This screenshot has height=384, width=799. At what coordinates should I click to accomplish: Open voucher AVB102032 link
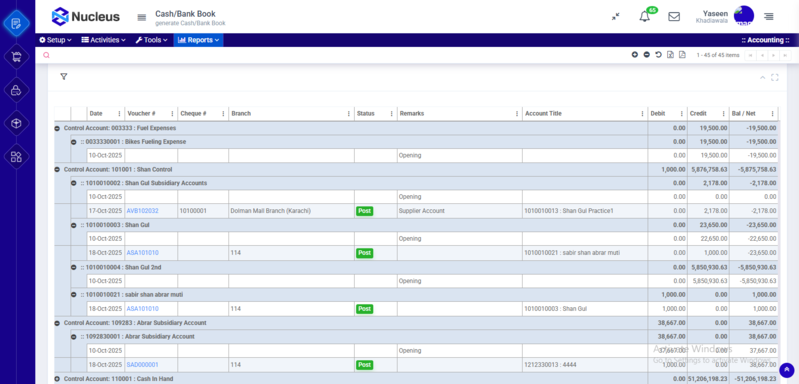[142, 211]
